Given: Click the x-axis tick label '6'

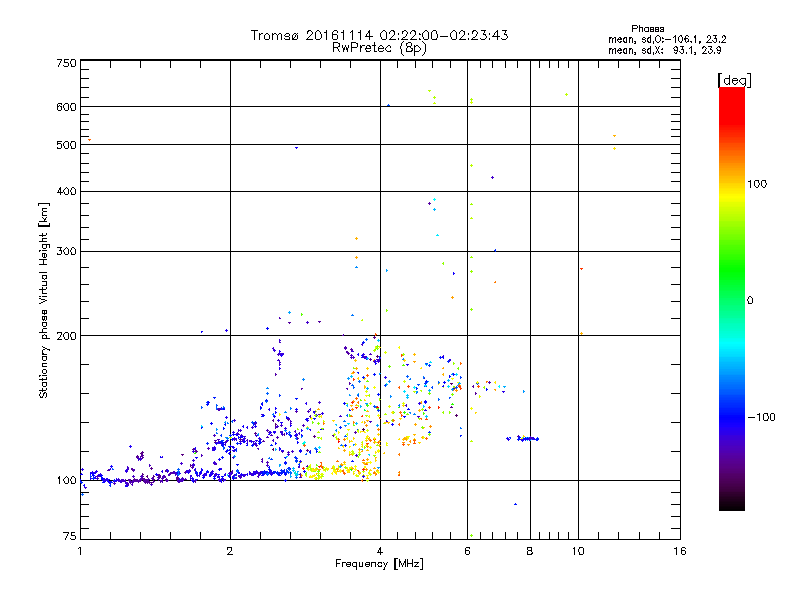Looking at the screenshot, I should pyautogui.click(x=467, y=551).
